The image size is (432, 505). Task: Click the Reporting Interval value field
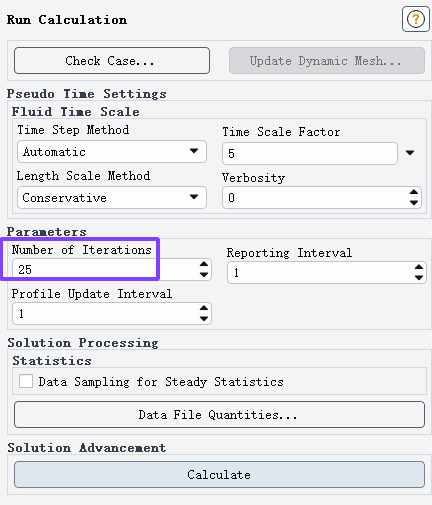point(320,272)
